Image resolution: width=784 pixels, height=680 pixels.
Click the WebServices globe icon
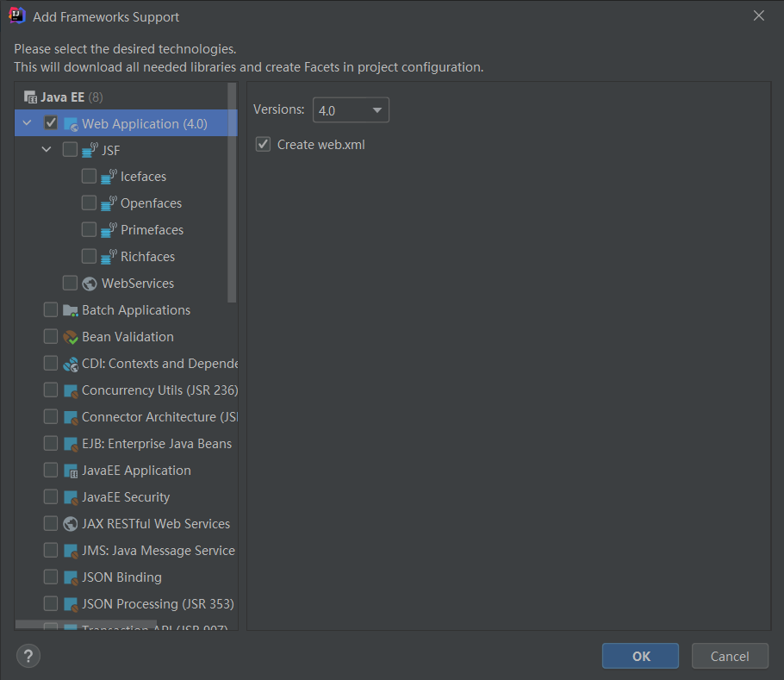coord(90,284)
